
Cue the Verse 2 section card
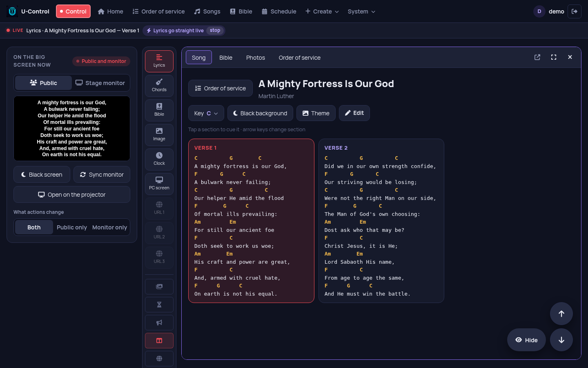tap(381, 221)
